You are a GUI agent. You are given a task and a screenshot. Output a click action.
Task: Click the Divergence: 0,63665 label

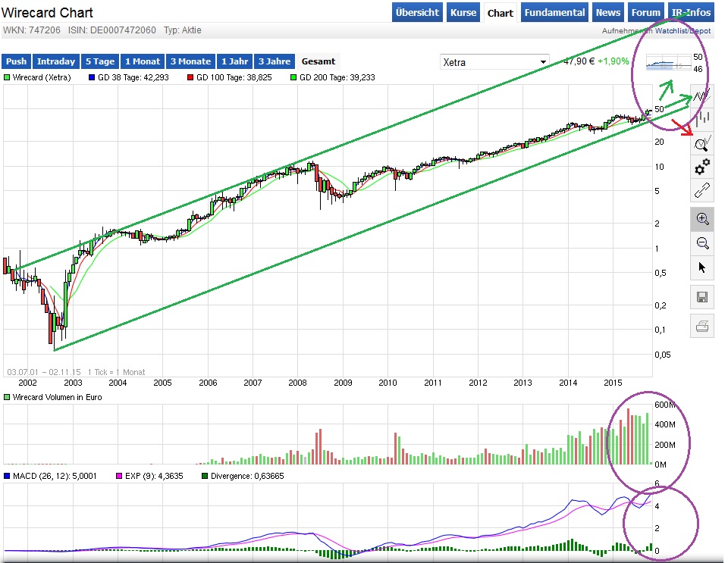[247, 477]
